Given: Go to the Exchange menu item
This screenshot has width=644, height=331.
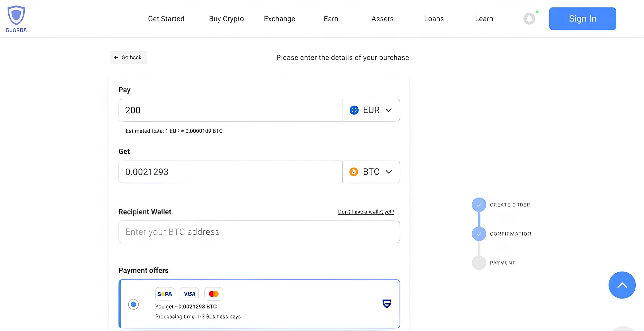Looking at the screenshot, I should coord(279,19).
